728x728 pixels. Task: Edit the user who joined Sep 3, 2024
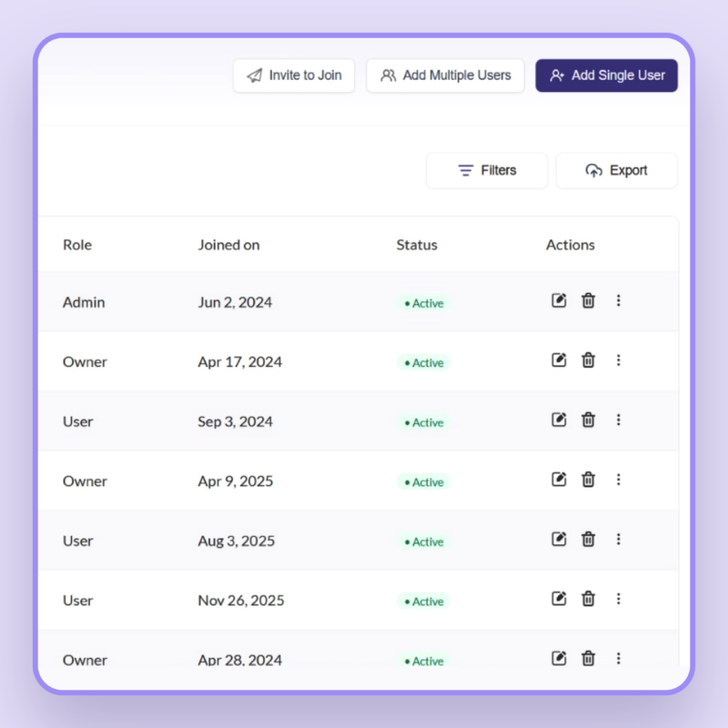tap(560, 420)
